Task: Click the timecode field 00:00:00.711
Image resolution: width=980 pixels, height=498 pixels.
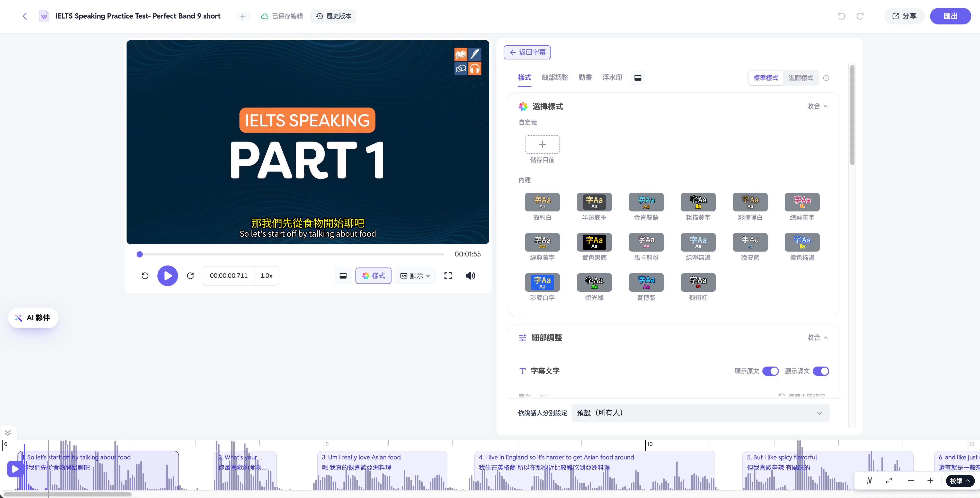Action: [x=229, y=276]
